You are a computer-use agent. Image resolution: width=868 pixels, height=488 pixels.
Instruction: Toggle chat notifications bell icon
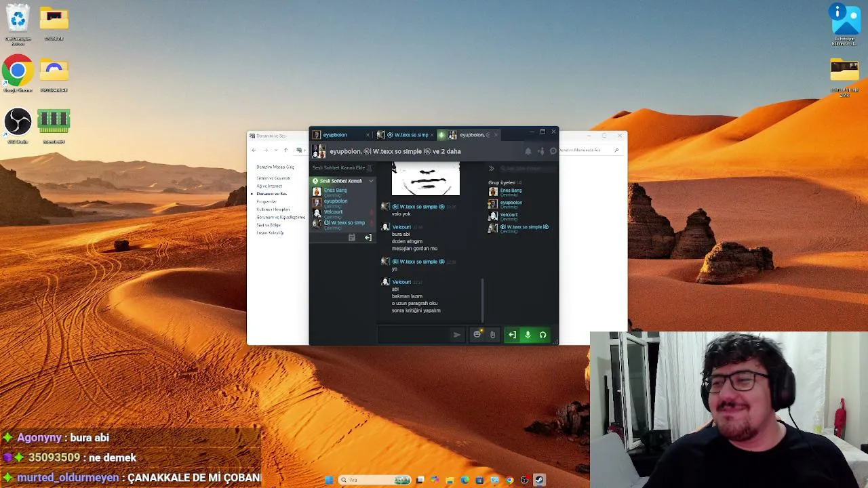(x=528, y=151)
